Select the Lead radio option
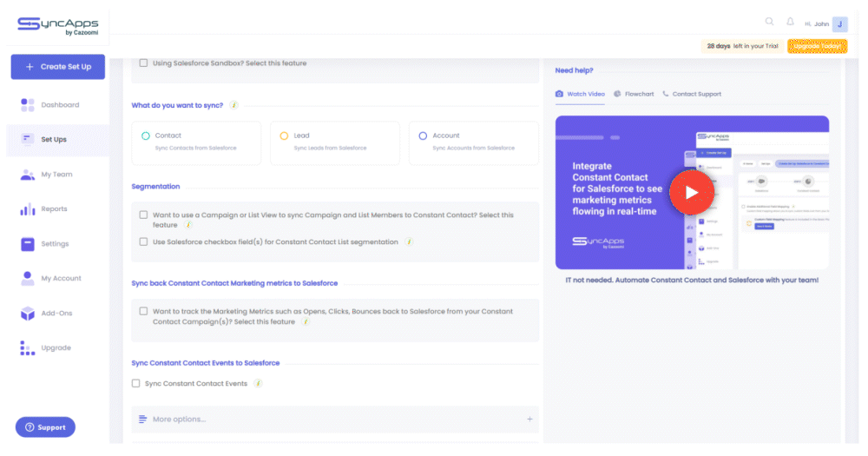The image size is (868, 456). [284, 135]
